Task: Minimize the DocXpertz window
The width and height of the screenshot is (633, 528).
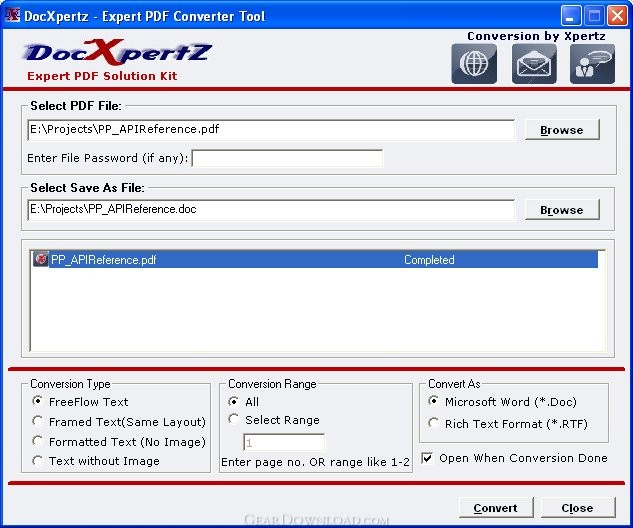Action: [x=572, y=16]
